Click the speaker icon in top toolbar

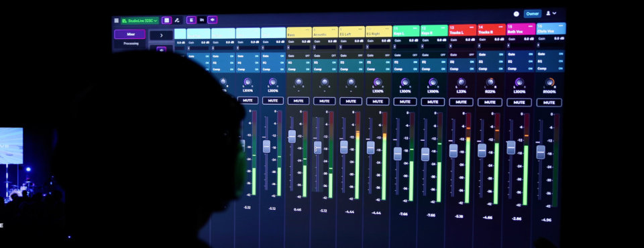click(213, 19)
